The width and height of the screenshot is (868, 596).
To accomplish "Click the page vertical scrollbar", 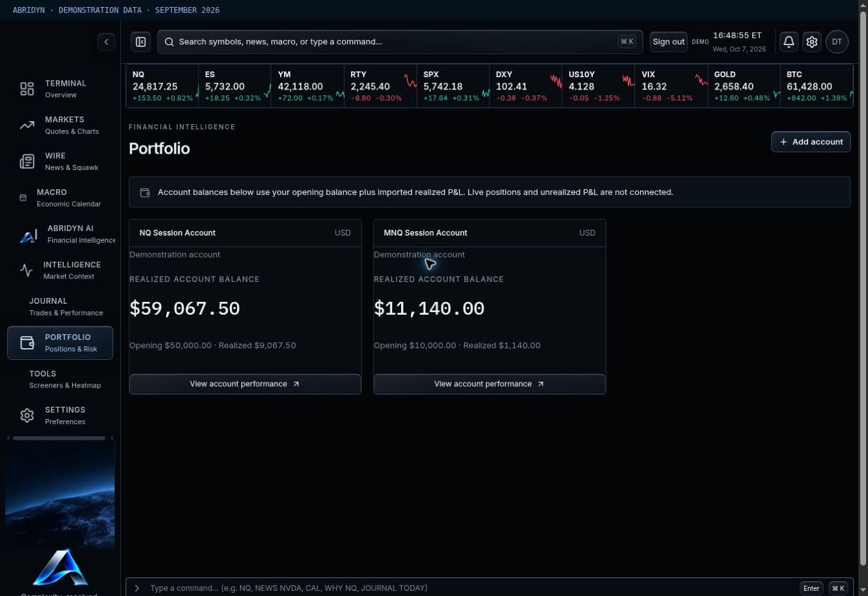I will (863, 290).
